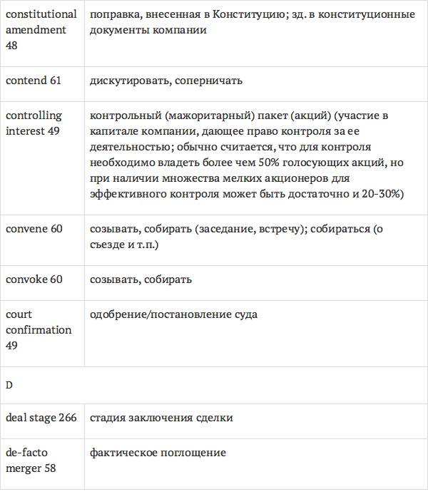Select the translation "стадия заключения сделки"
The height and width of the screenshot is (504, 428).
tap(161, 418)
